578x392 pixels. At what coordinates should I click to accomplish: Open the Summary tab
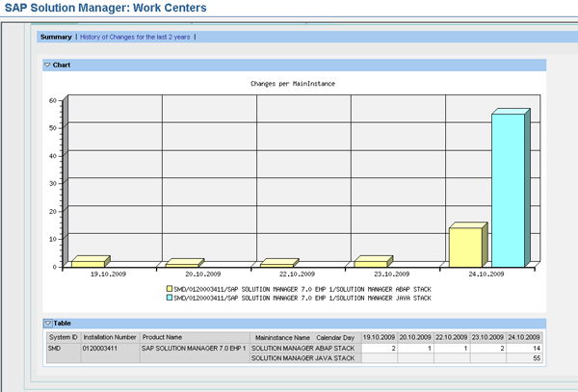click(x=56, y=37)
